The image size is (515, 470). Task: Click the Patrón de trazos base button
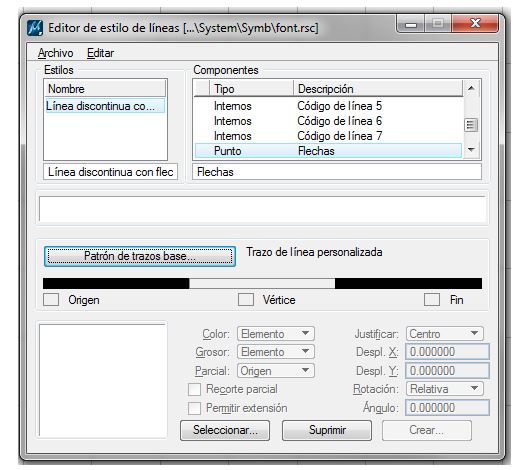click(x=140, y=256)
